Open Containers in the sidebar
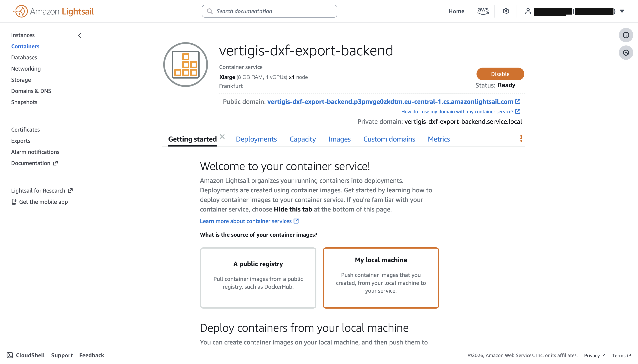 tap(25, 46)
